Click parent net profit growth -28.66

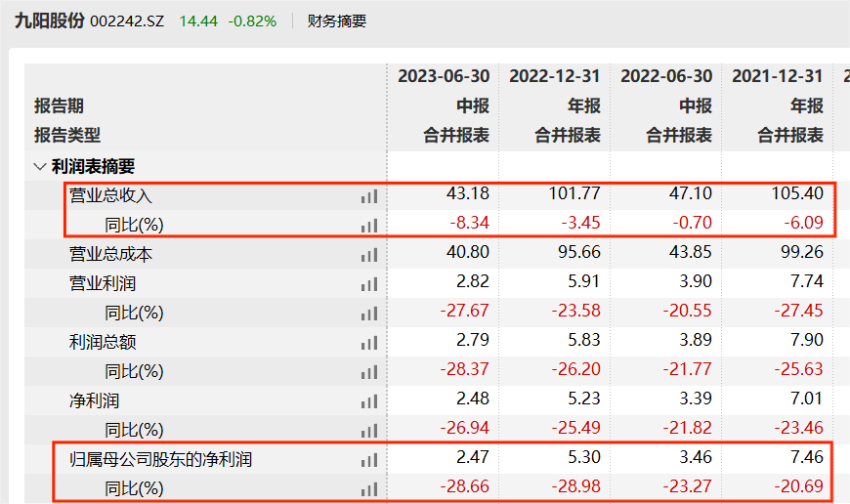click(465, 486)
